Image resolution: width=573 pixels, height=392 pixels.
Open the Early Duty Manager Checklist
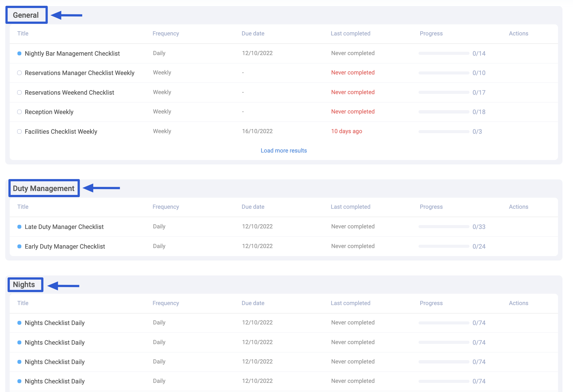pos(65,246)
